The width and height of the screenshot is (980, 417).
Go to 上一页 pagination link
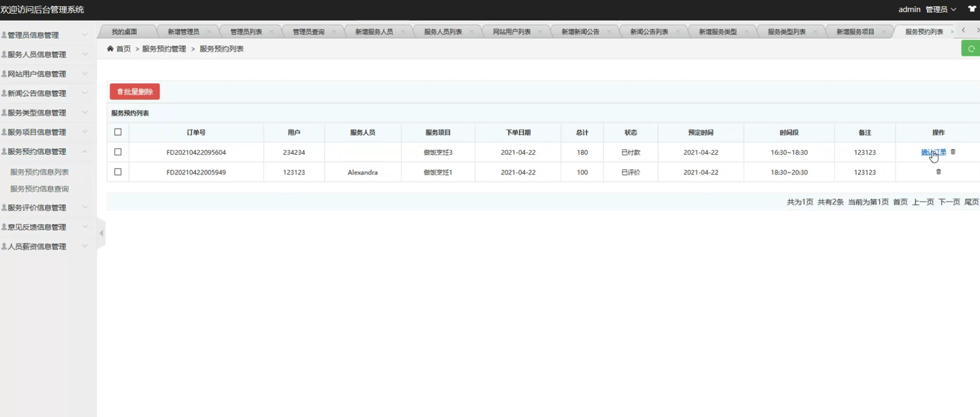(923, 202)
